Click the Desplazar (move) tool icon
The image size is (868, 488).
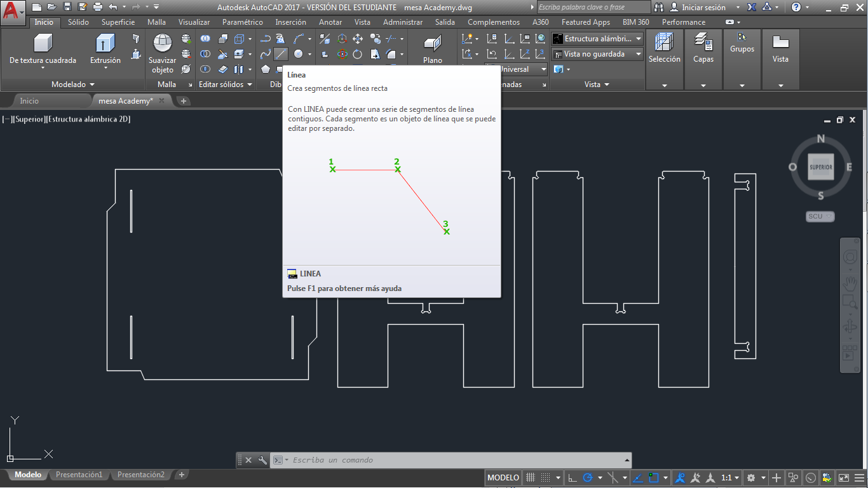[358, 39]
